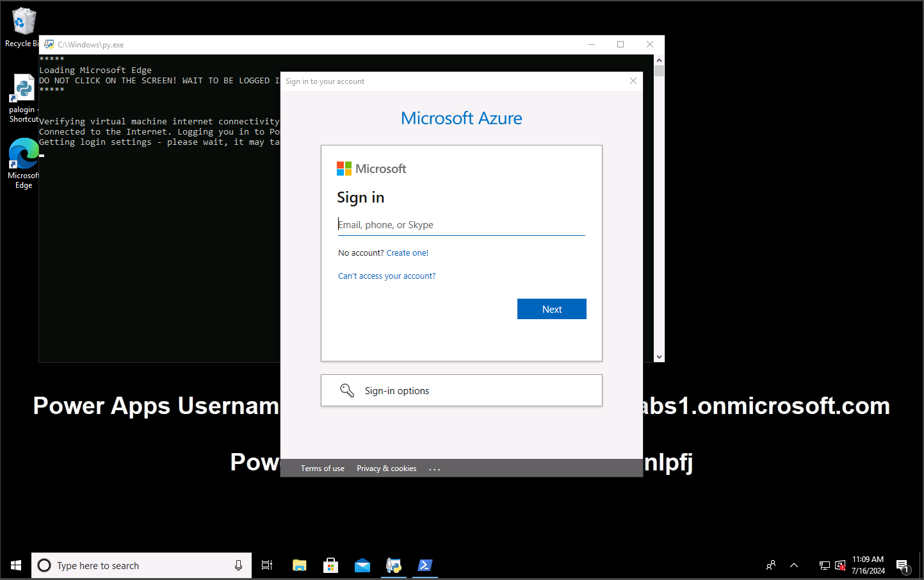Click the Type here to search box
The height and width of the screenshot is (580, 924).
(142, 565)
